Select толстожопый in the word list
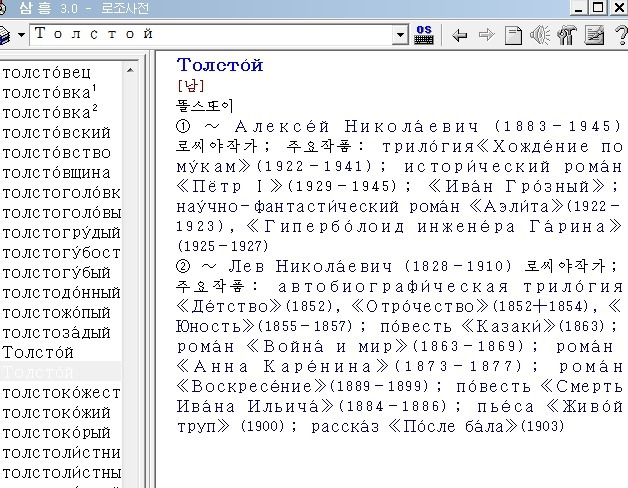628x488 pixels. click(56, 313)
